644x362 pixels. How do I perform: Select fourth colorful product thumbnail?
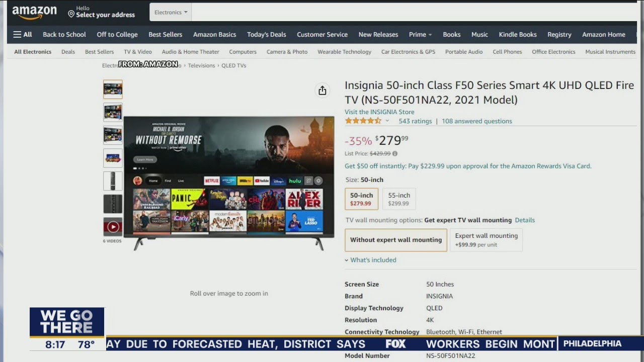click(113, 158)
